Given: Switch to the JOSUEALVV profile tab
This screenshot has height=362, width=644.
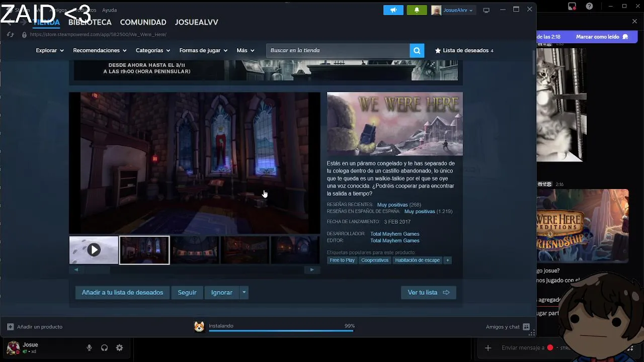Looking at the screenshot, I should (196, 22).
